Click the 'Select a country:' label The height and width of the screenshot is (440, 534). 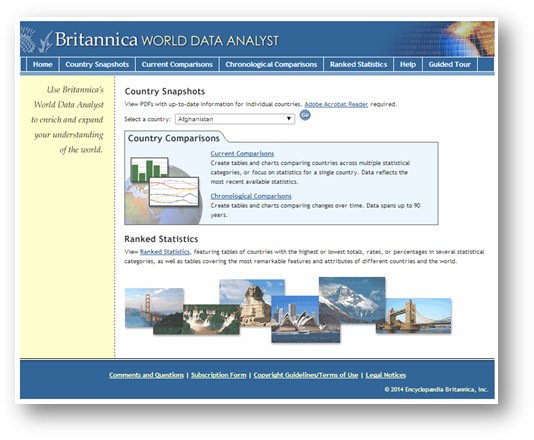click(x=147, y=119)
